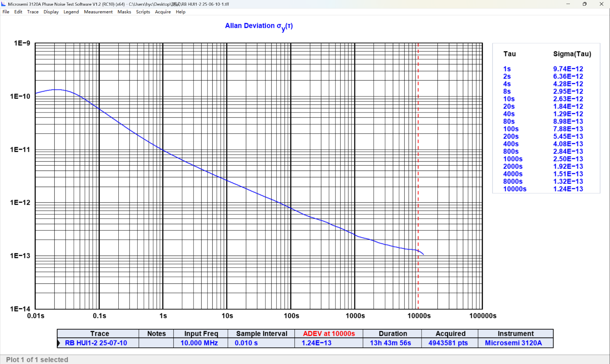Open the Scripts menu

(x=143, y=12)
